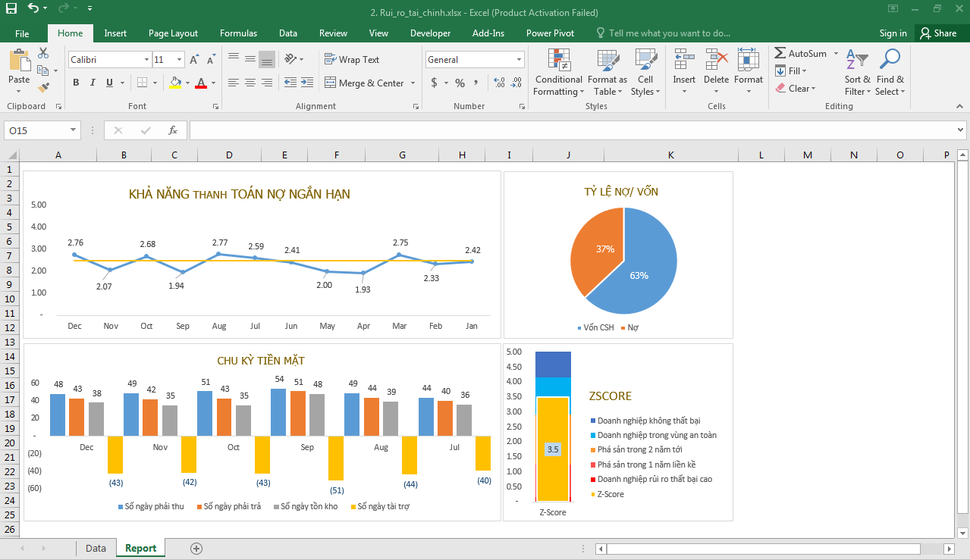Open the font color dropdown arrow
This screenshot has width=970, height=560.
coord(213,83)
